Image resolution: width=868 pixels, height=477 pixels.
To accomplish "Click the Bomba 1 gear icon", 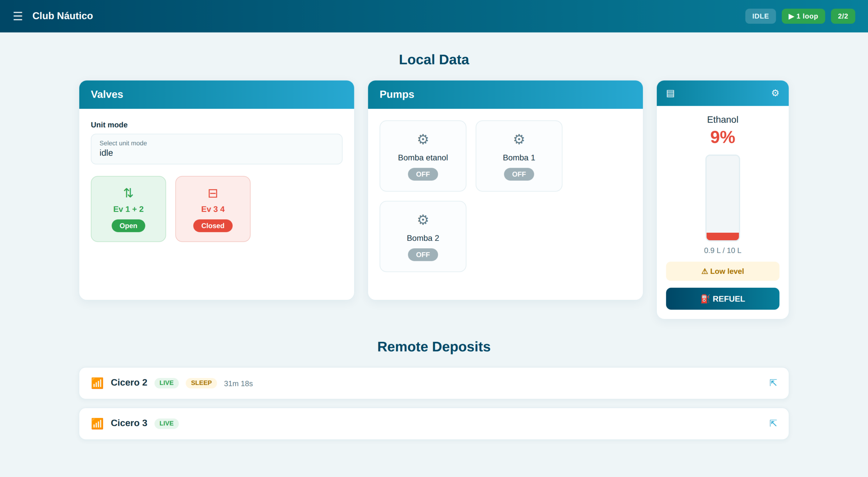I will point(519,139).
